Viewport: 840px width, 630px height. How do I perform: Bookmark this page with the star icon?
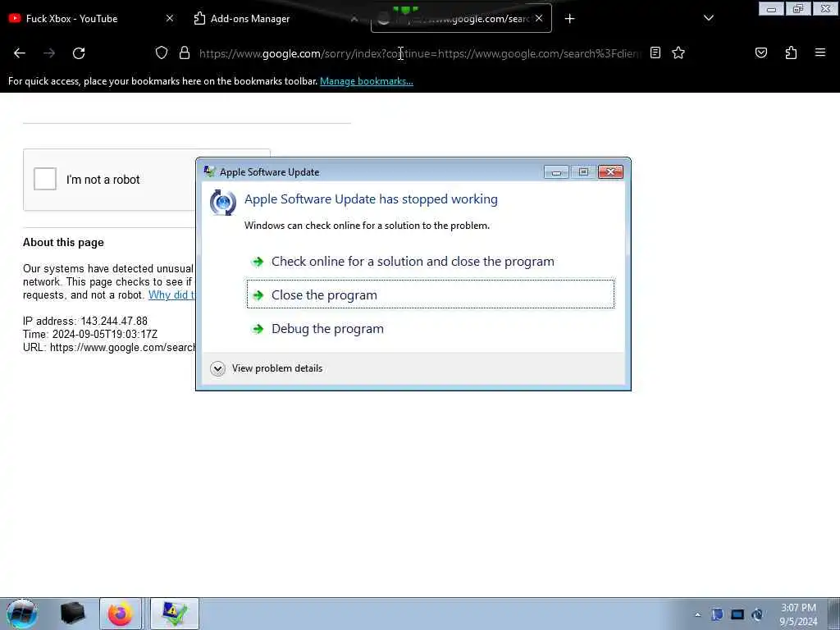point(678,52)
